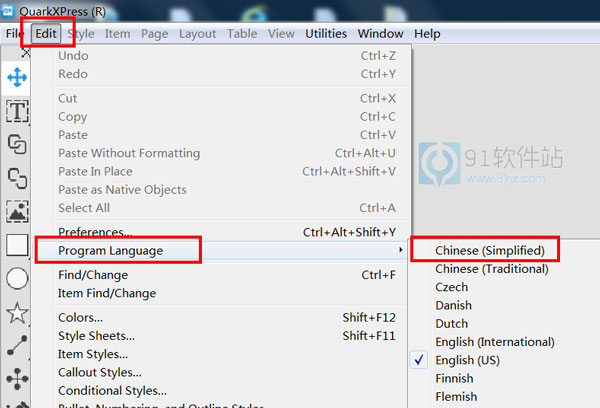Image resolution: width=600 pixels, height=408 pixels.
Task: Open the Colors dialog entry
Action: (x=80, y=318)
